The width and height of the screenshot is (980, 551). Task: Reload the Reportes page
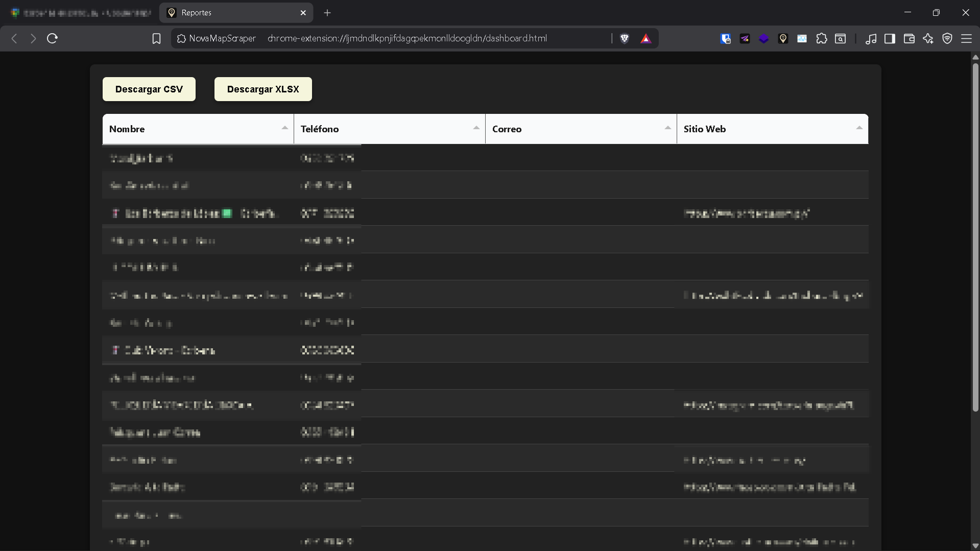[52, 38]
